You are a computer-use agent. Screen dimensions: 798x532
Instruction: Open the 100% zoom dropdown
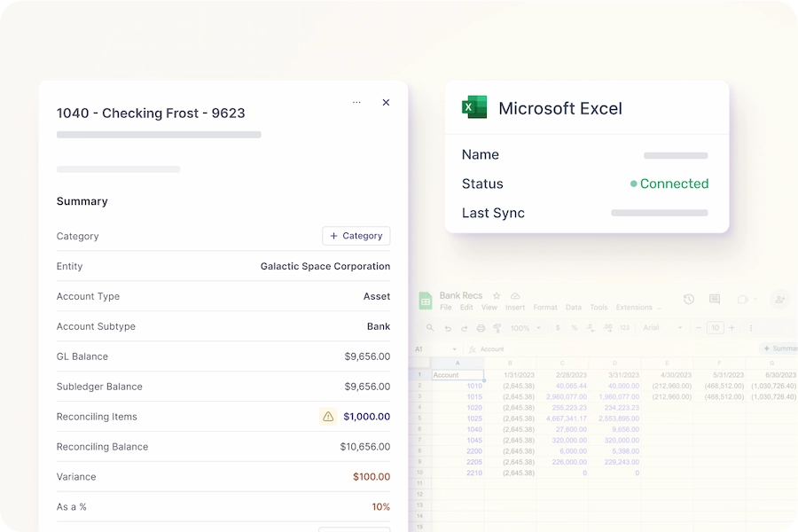click(x=525, y=328)
